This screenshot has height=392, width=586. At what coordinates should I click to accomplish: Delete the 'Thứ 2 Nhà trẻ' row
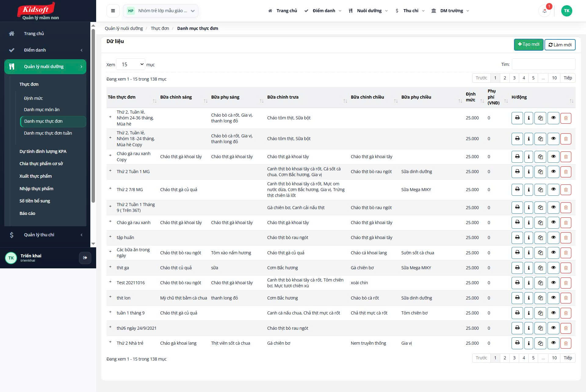point(566,343)
